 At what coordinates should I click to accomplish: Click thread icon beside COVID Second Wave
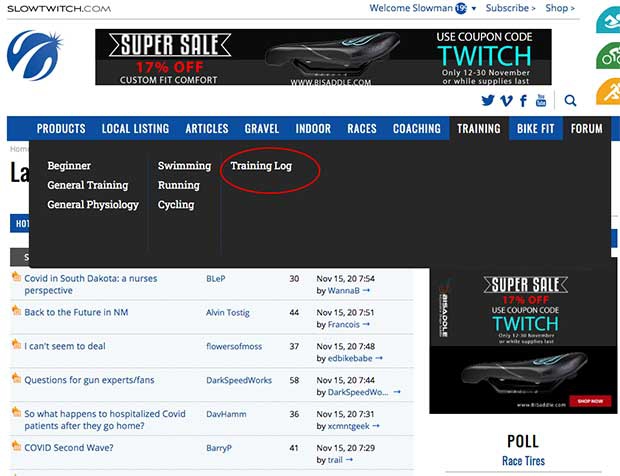click(16, 447)
